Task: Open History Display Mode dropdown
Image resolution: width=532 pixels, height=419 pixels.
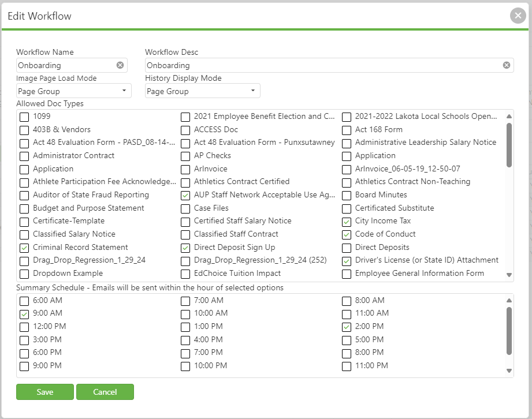Action: click(x=203, y=91)
